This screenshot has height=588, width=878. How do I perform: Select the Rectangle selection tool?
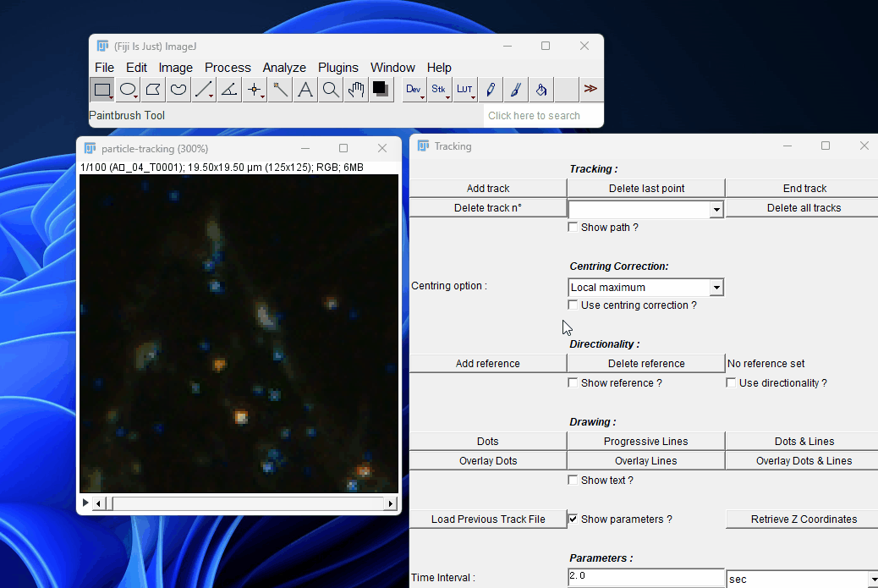tap(102, 90)
